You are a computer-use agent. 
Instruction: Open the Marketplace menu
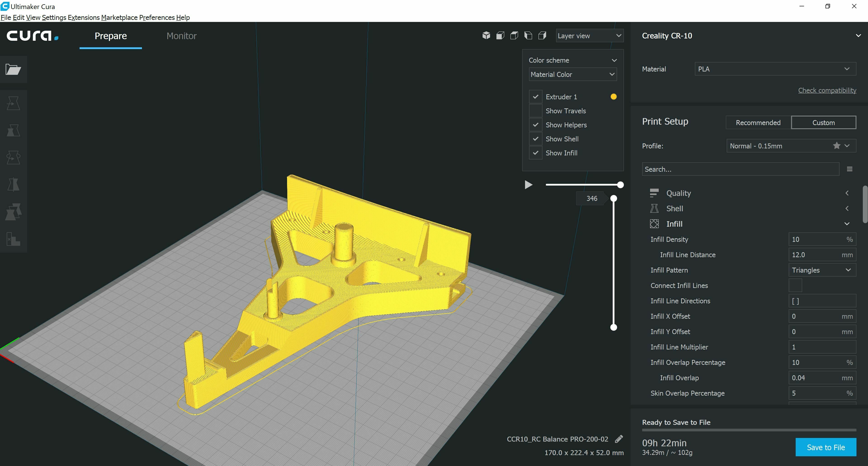click(x=119, y=18)
